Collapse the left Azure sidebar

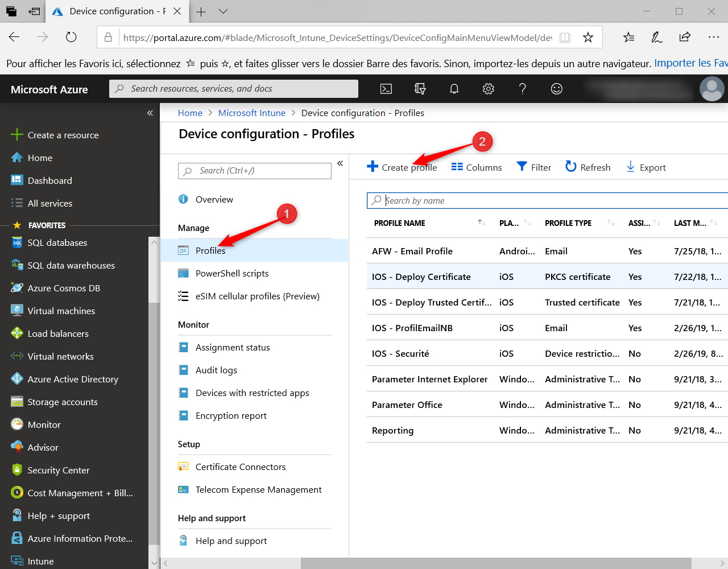click(150, 113)
